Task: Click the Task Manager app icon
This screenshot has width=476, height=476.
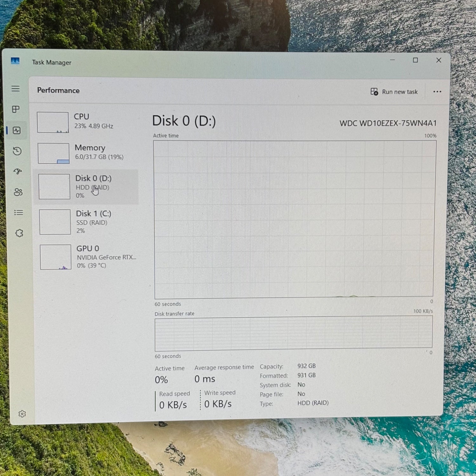Action: [15, 61]
